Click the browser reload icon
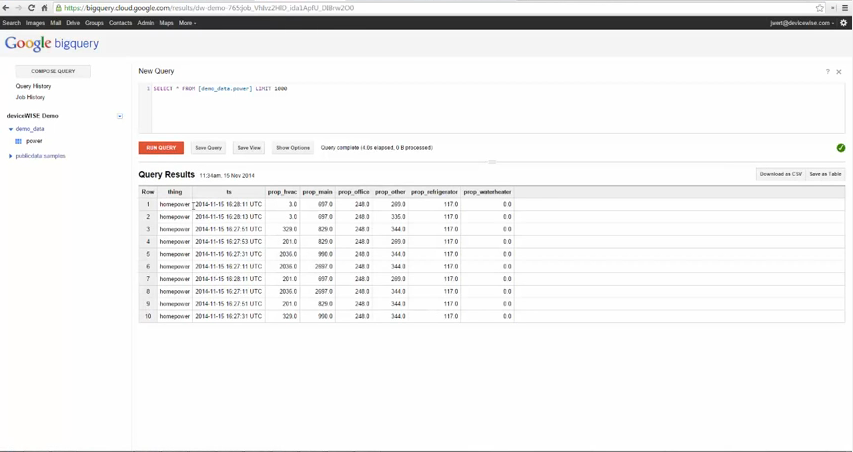The height and width of the screenshot is (452, 853). [31, 8]
